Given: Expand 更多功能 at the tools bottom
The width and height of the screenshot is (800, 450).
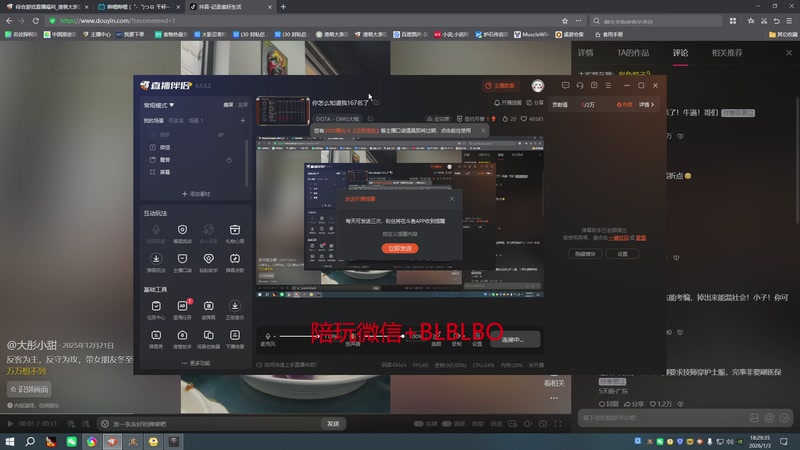Looking at the screenshot, I should pos(196,363).
